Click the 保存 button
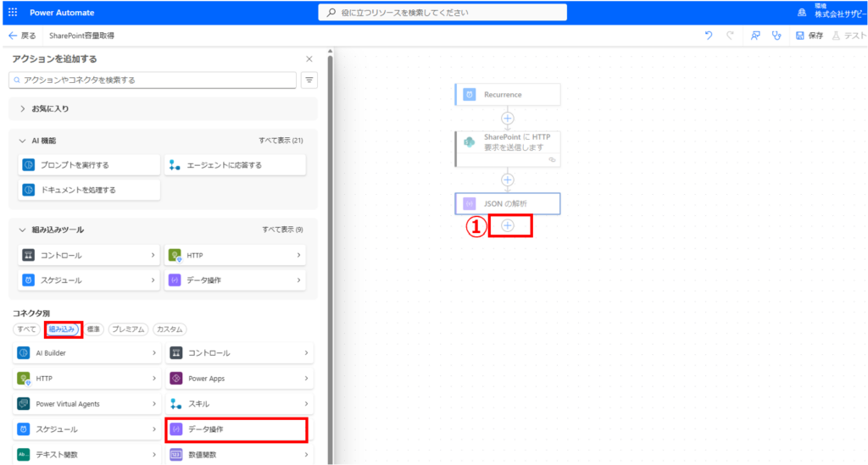Viewport: 868px width, 465px height. 810,36
